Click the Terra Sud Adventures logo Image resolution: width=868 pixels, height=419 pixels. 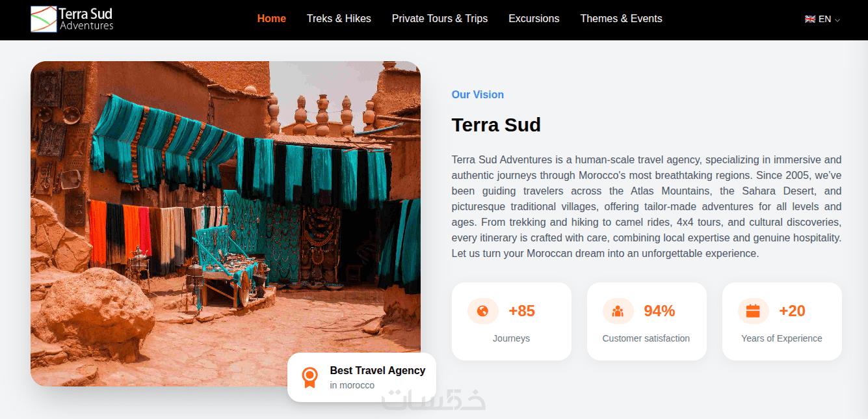pyautogui.click(x=72, y=19)
